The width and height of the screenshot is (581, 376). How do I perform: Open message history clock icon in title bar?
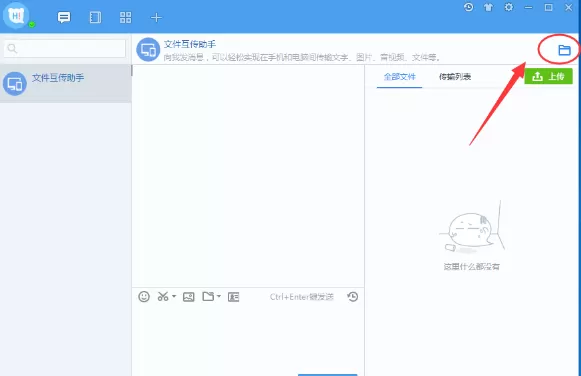pyautogui.click(x=469, y=7)
